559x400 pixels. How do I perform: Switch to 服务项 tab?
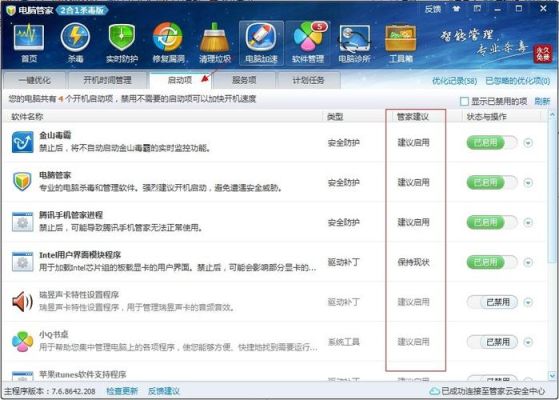coord(244,80)
